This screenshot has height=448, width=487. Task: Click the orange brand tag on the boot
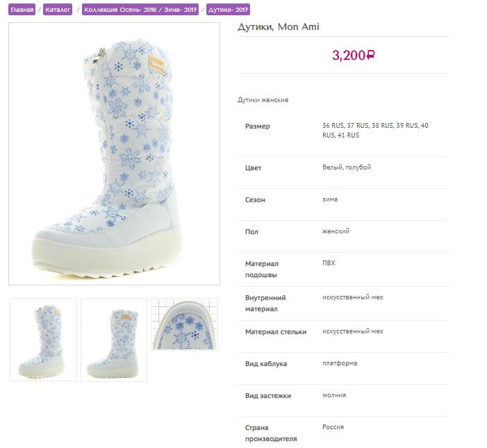click(156, 63)
